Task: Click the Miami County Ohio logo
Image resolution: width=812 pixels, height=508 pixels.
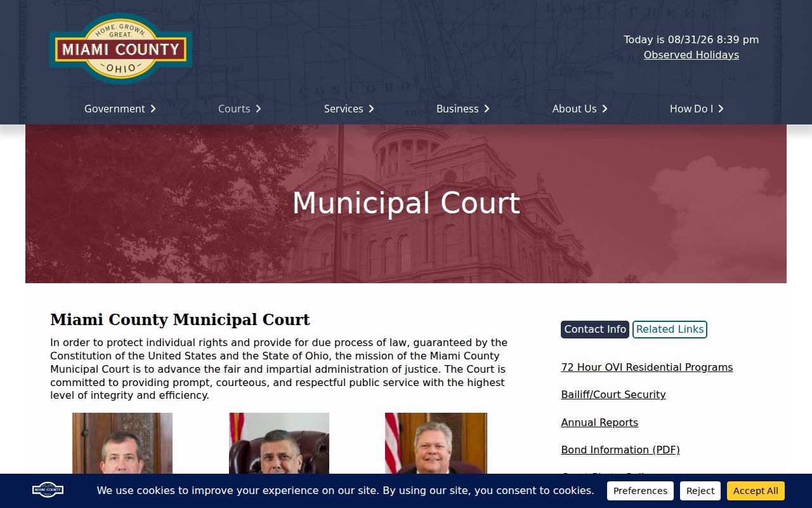Action: coord(121,49)
